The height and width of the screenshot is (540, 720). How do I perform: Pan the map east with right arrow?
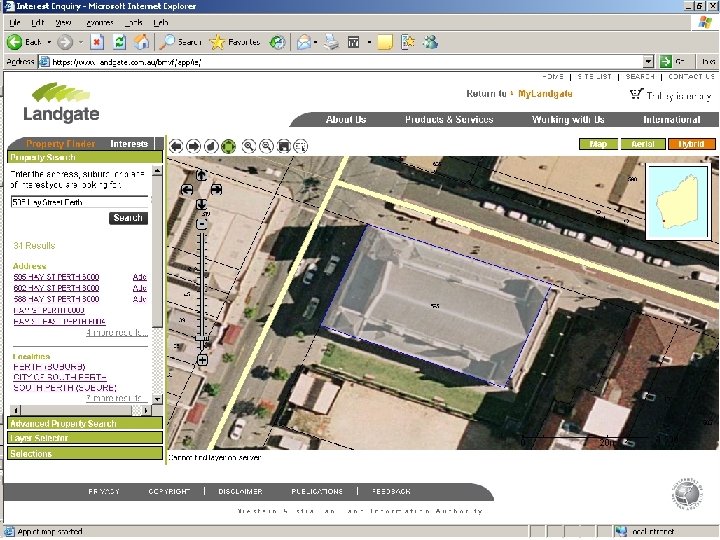(216, 189)
